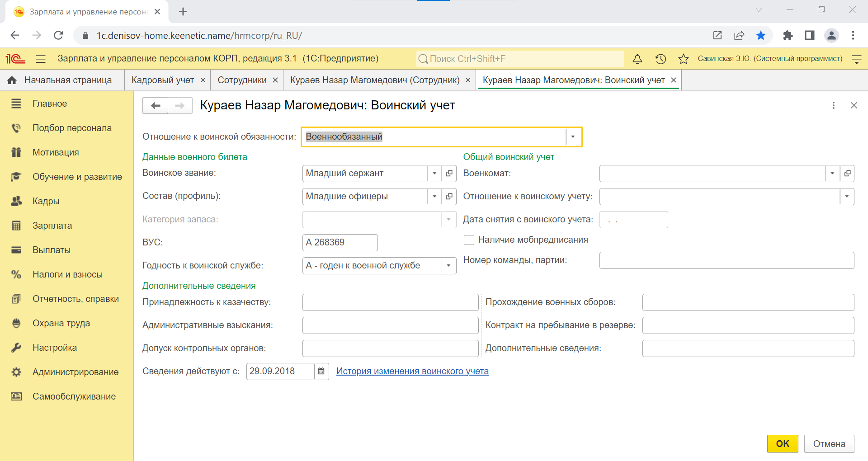Open История изменения воинского учета link
This screenshot has height=461, width=868.
click(412, 372)
